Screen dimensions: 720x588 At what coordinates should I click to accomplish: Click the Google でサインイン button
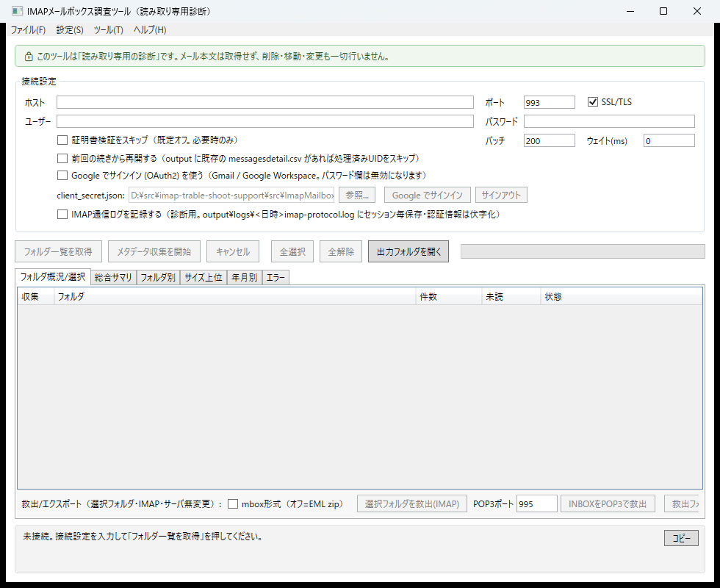427,196
